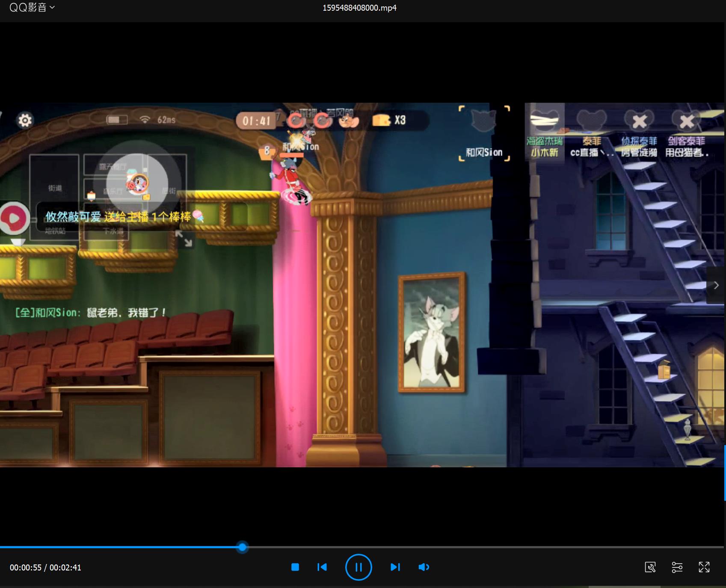Click the blue seek bar handle
Image resolution: width=726 pixels, height=588 pixels.
click(x=243, y=547)
